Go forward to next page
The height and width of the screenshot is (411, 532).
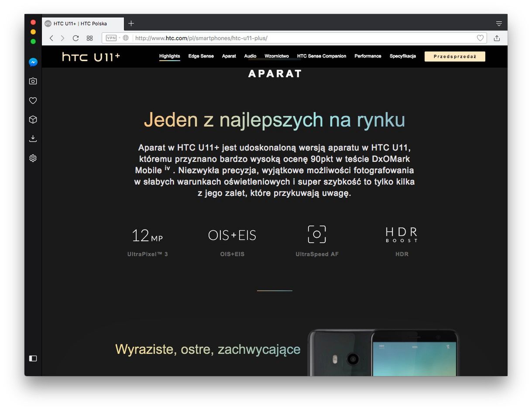(62, 38)
